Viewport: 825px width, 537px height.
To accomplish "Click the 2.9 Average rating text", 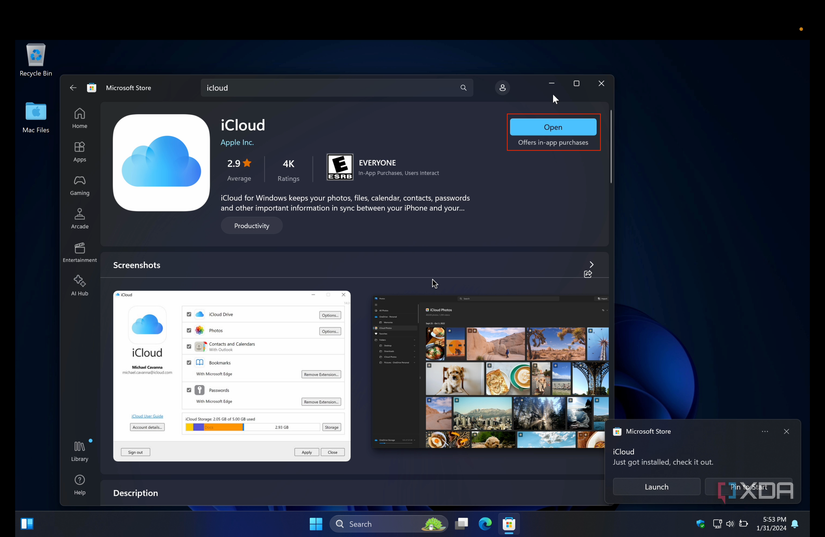I will 239,170.
